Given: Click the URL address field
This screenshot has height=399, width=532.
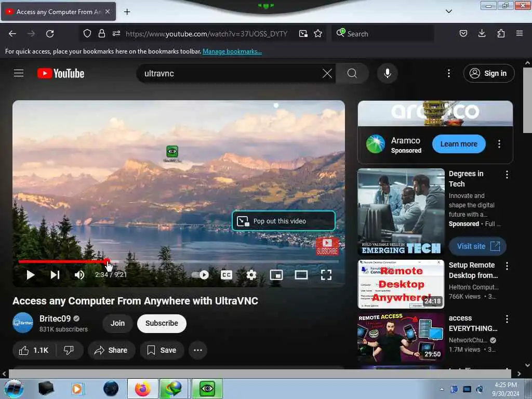Looking at the screenshot, I should tap(206, 34).
